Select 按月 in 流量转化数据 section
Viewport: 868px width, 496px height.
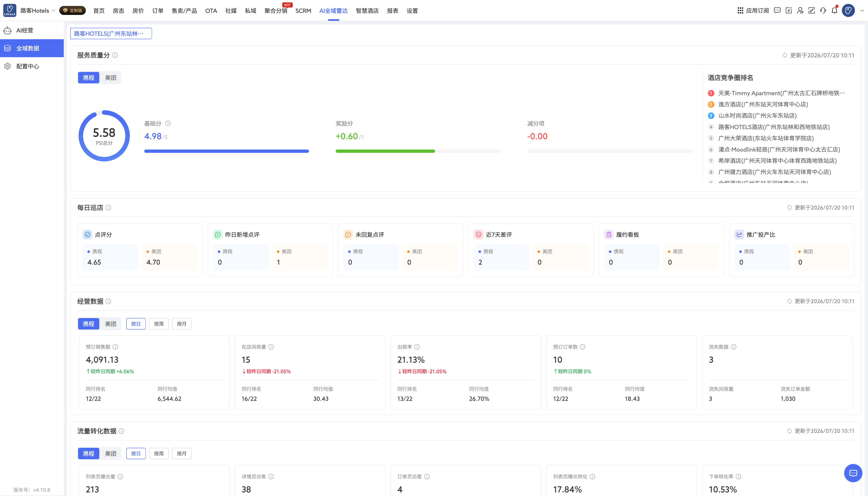tap(182, 454)
